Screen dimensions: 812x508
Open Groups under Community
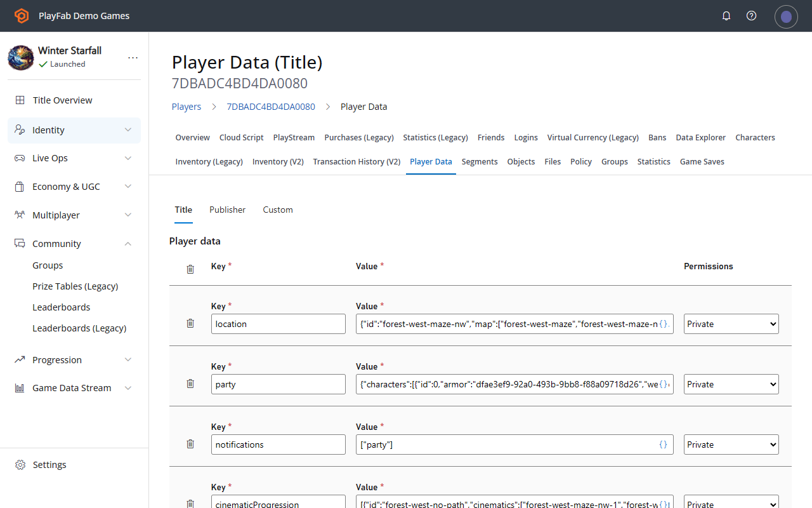(48, 265)
